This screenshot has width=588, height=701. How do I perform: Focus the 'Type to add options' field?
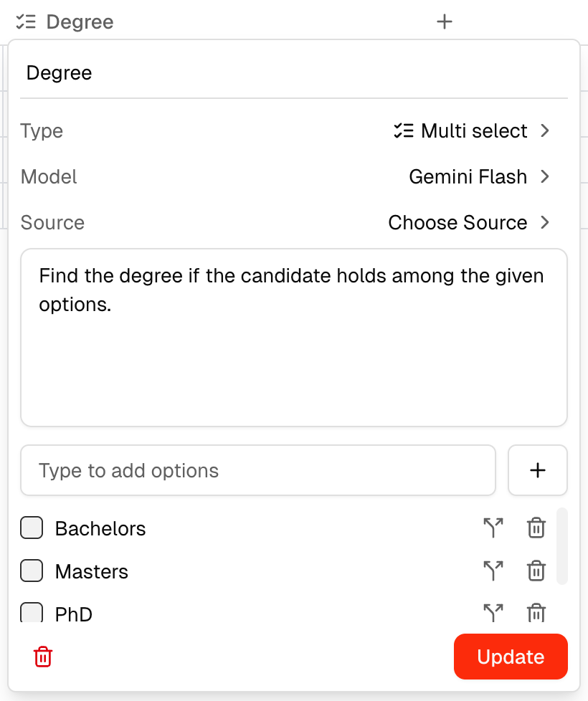point(257,470)
